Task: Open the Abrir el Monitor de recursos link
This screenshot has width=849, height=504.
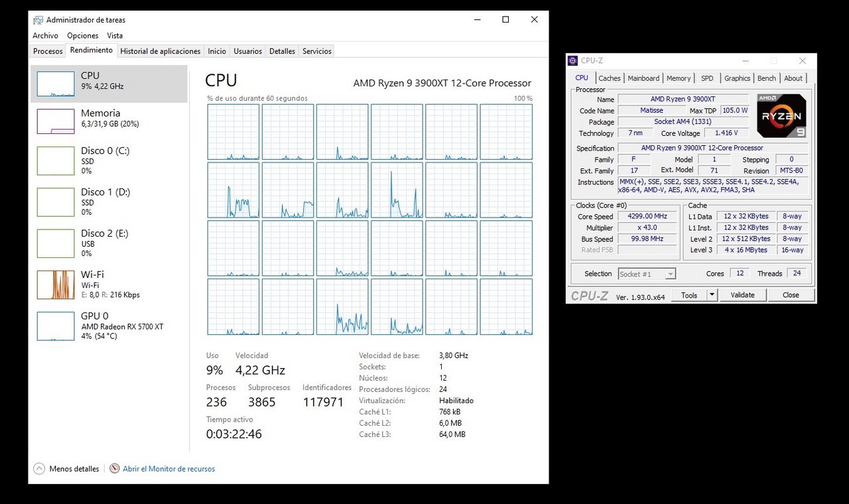Action: click(x=168, y=469)
